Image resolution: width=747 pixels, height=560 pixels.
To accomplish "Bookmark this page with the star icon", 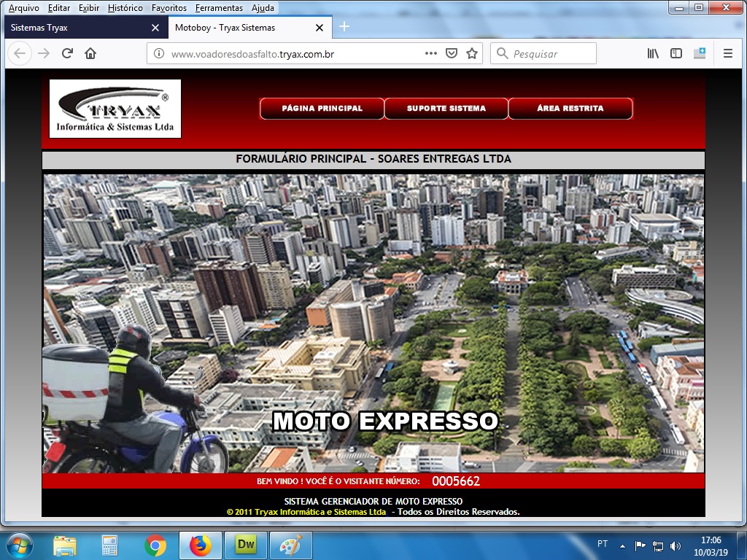I will 472,53.
